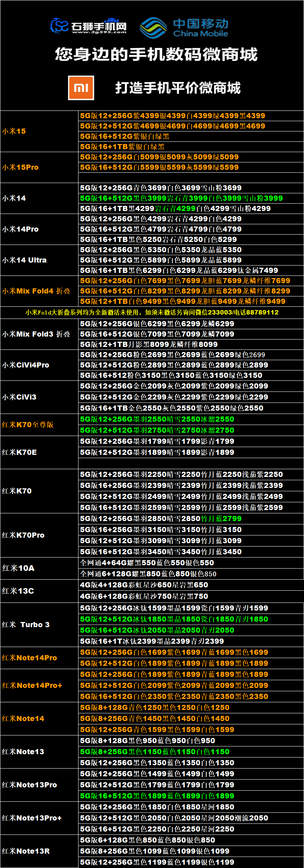
Task: Select the 红米13C model cell
Action: click(x=39, y=591)
